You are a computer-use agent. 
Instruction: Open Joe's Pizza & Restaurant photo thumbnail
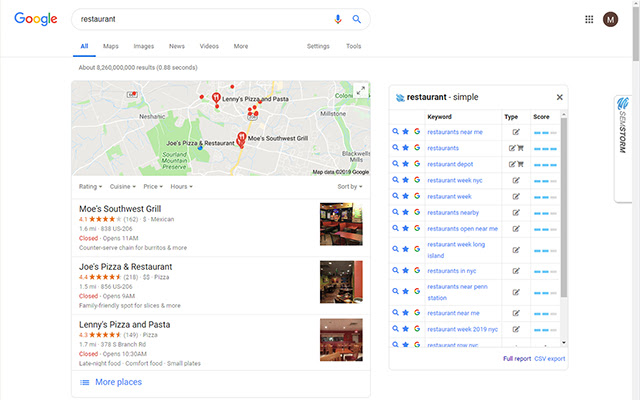[x=341, y=282]
